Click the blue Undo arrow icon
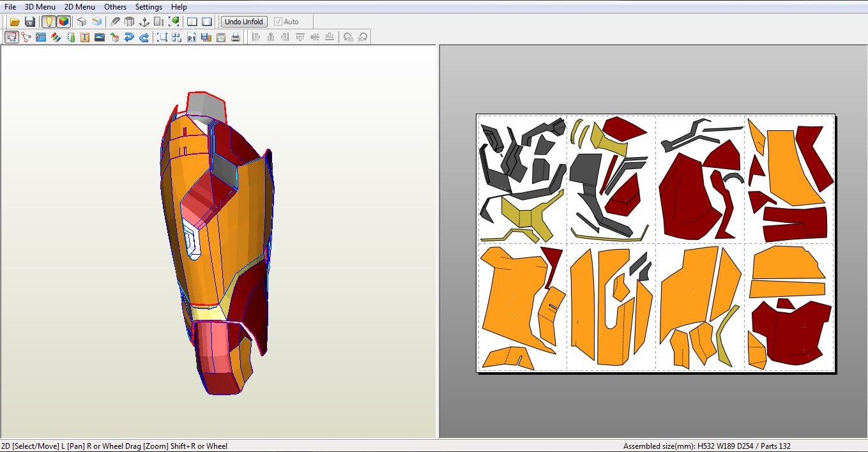This screenshot has height=452, width=868. 129,37
